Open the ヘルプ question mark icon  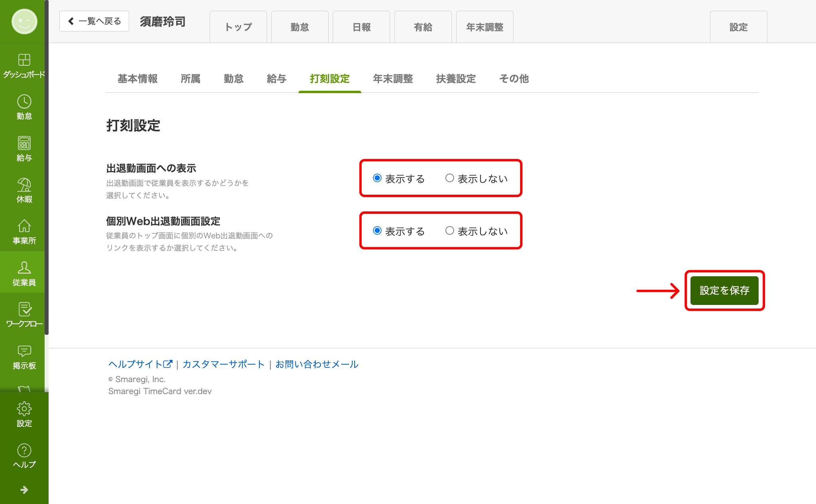pos(24,450)
